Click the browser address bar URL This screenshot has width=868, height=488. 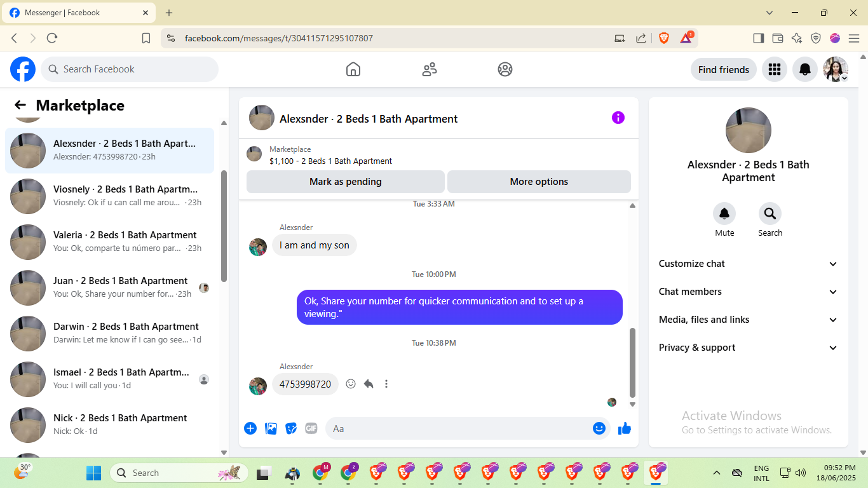point(279,38)
